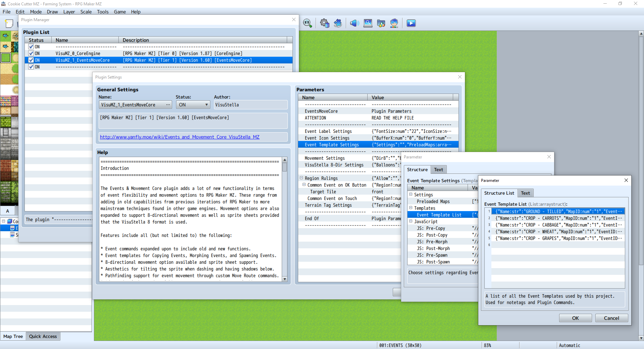Switch to the Structure tab in back Parameter dialog

[x=417, y=169]
